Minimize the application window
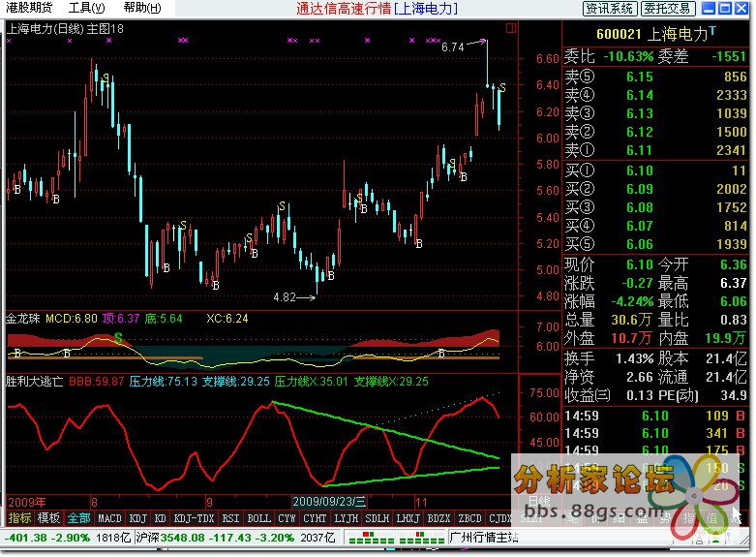 coord(709,8)
